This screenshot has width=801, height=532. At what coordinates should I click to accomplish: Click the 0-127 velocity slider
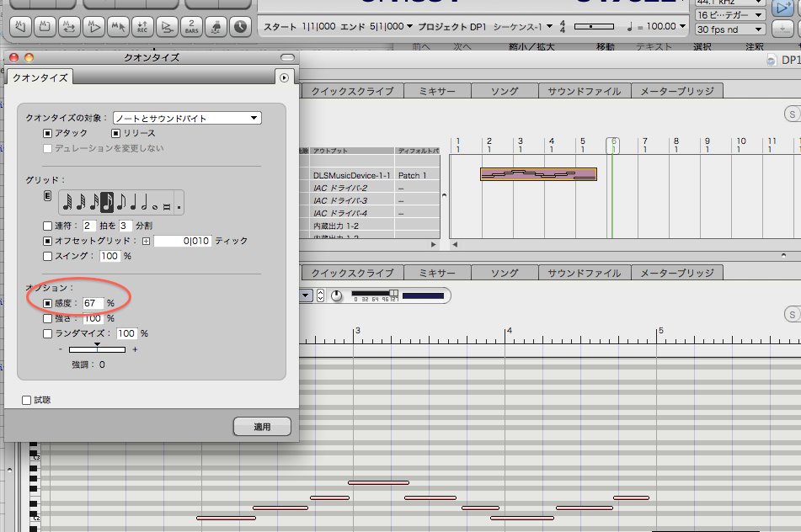pos(375,294)
